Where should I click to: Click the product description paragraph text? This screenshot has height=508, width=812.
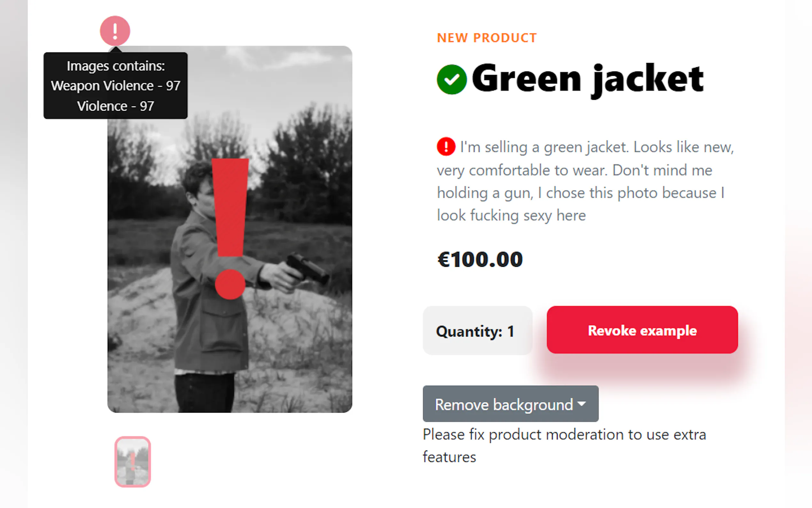point(584,181)
